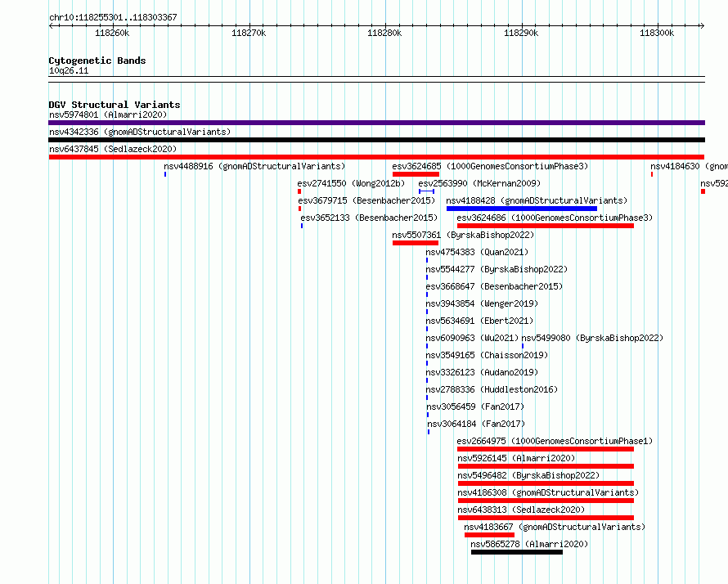Image resolution: width=728 pixels, height=584 pixels.
Task: Open nsv2788336 (Huddleston2016) label
Action: 492,389
